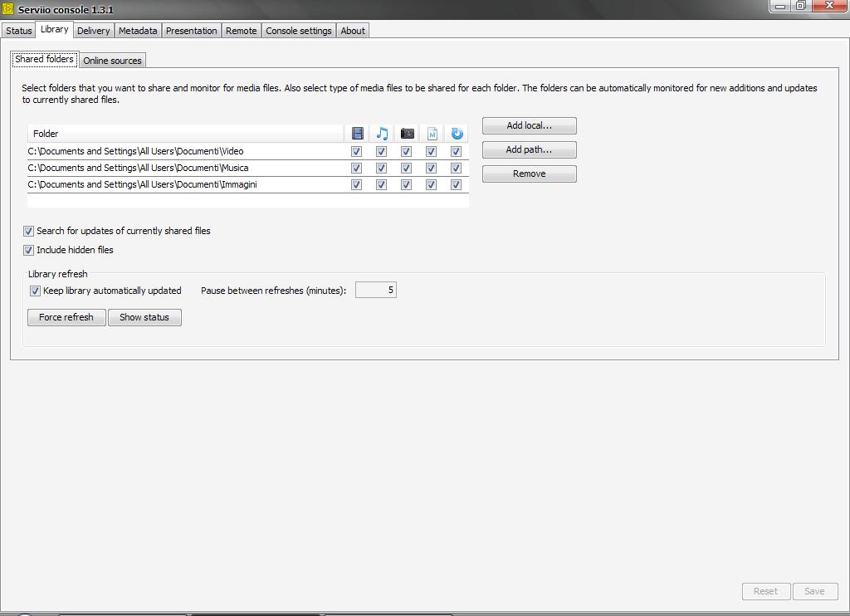Switch to the Online sources tab
The image size is (850, 616).
113,61
